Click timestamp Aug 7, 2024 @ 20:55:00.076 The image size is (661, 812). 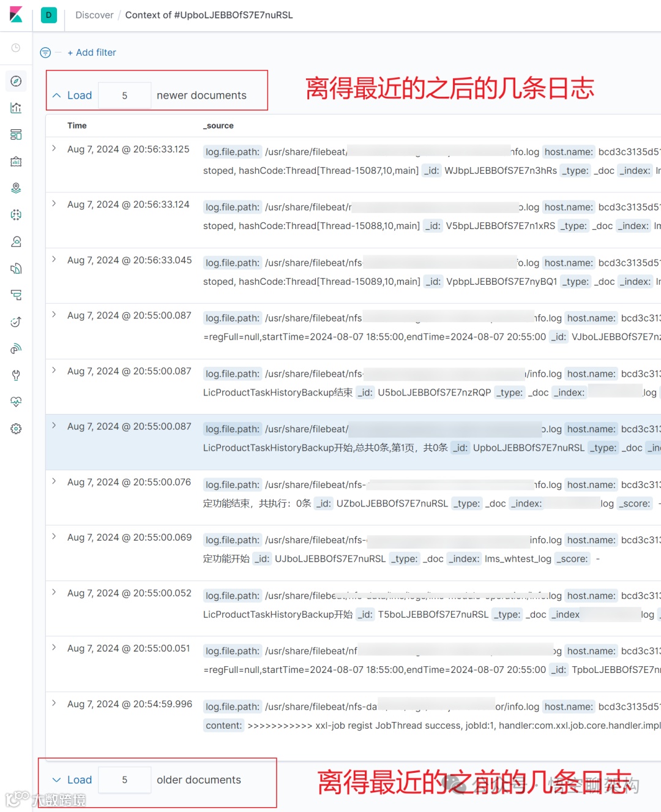click(129, 483)
